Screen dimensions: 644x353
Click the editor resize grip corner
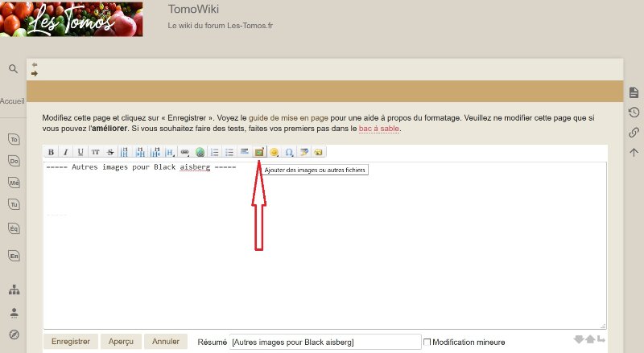tap(602, 326)
